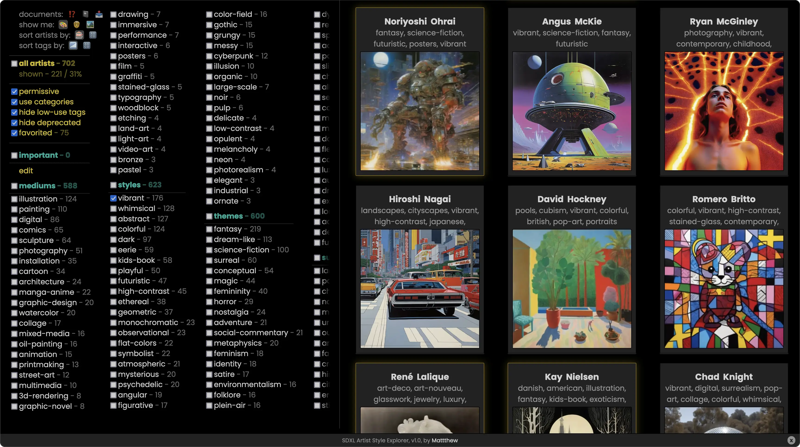The image size is (800, 447).
Task: Click the Chad Knight artist name
Action: [723, 377]
